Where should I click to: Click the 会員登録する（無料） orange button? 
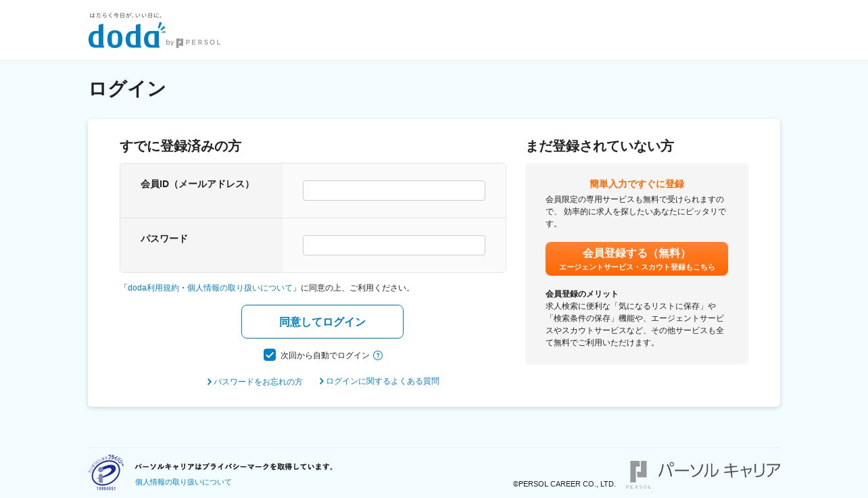pyautogui.click(x=637, y=259)
